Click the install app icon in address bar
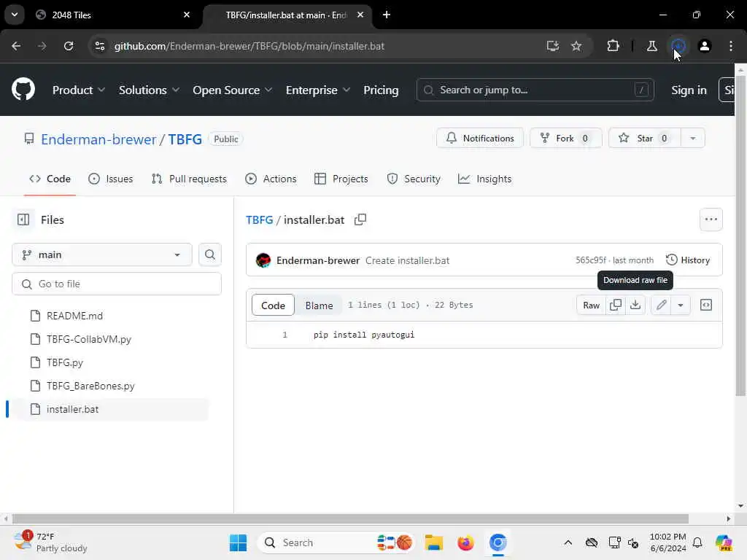747x560 pixels. 553,46
